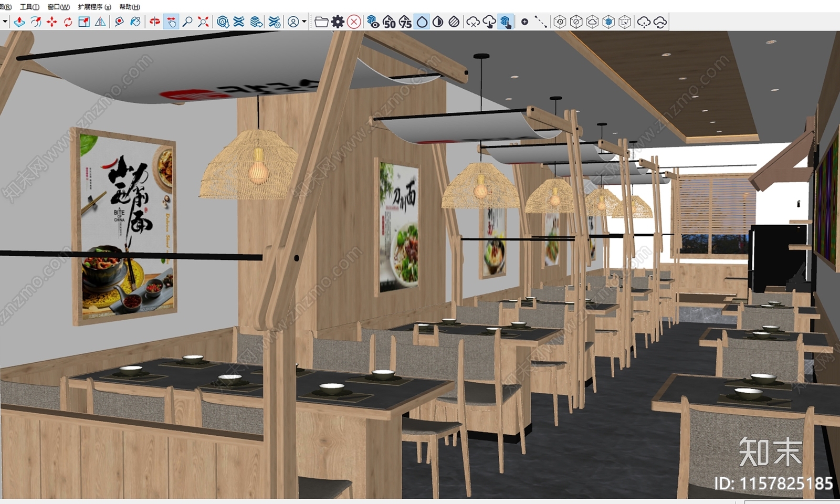Image resolution: width=840 pixels, height=504 pixels.
Task: Click the noodle poster on left wall
Action: tap(124, 226)
